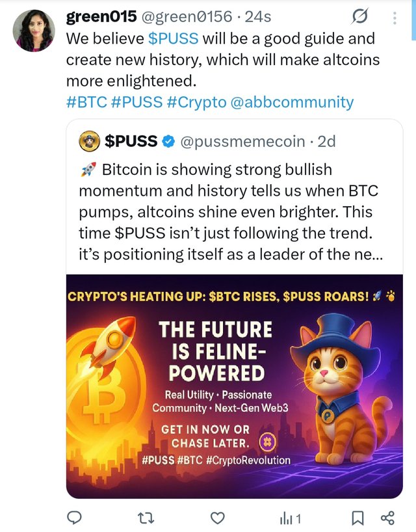The image size is (416, 532).
Task: View tweet analytics via the views icon
Action: [x=289, y=518]
